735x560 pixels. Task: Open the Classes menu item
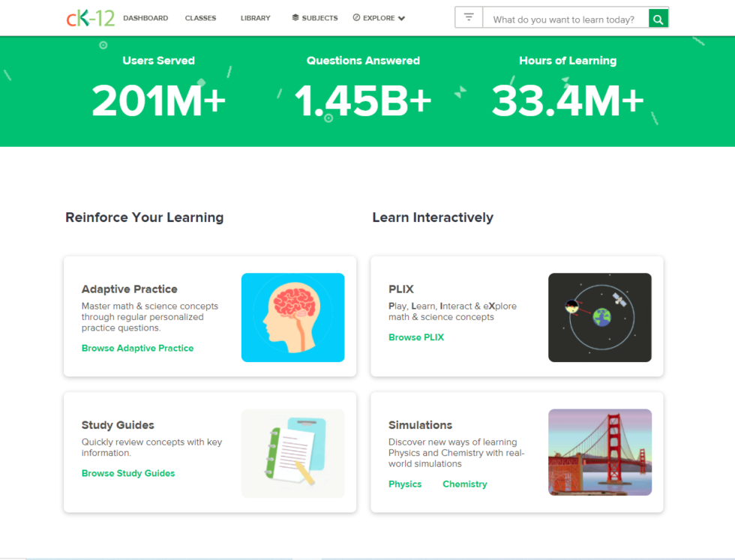tap(200, 17)
